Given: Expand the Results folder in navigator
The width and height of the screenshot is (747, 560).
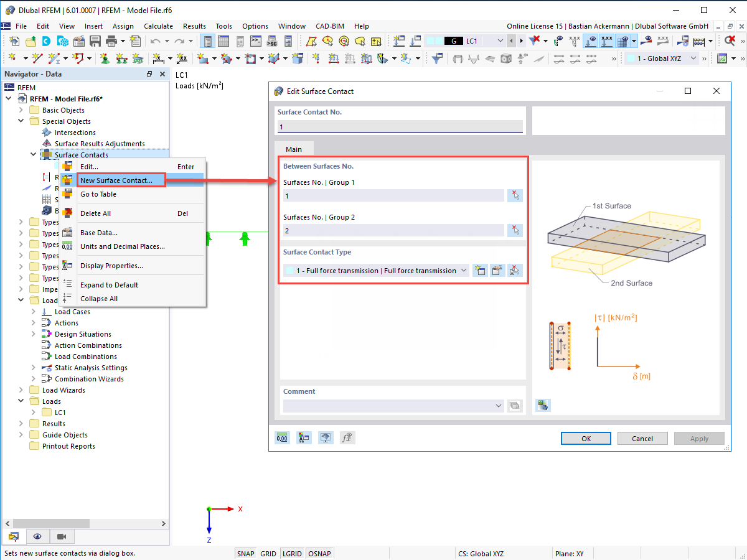Looking at the screenshot, I should point(21,424).
